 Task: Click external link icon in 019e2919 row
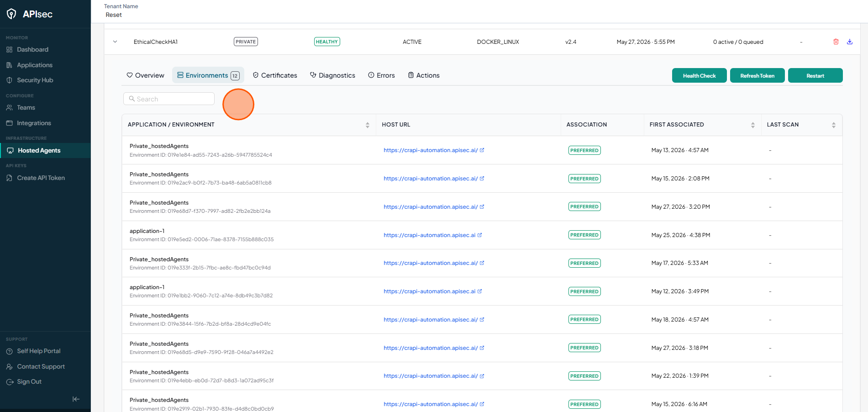(x=482, y=404)
